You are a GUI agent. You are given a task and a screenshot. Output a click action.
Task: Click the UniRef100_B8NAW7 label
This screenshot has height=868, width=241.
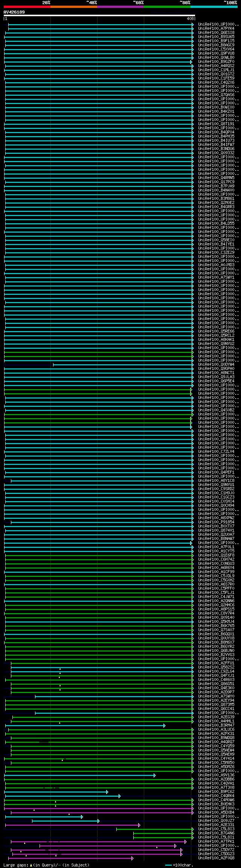[216, 538]
